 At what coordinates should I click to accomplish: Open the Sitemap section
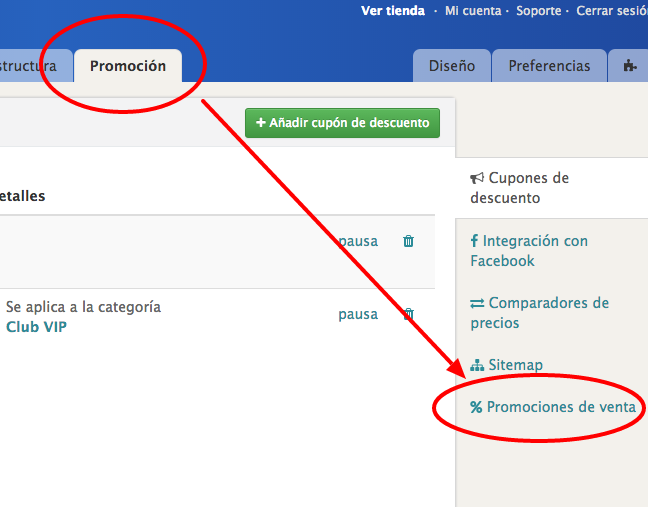tap(507, 365)
